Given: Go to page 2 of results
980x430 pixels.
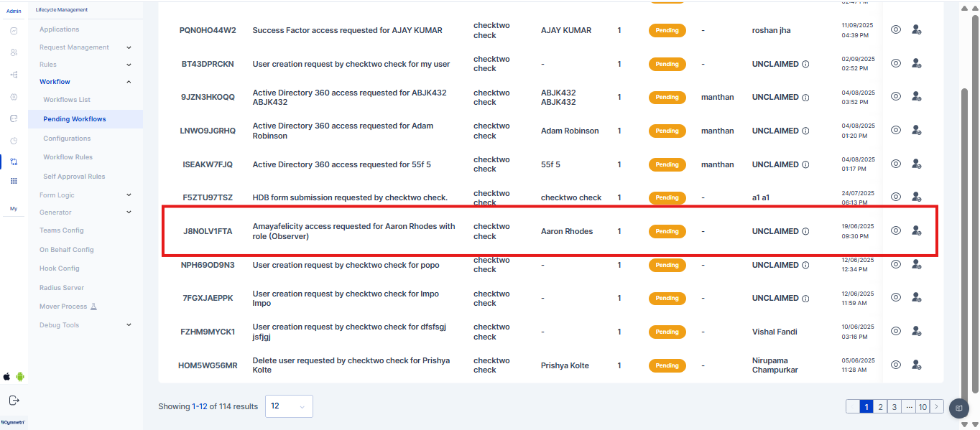Looking at the screenshot, I should click(x=880, y=407).
